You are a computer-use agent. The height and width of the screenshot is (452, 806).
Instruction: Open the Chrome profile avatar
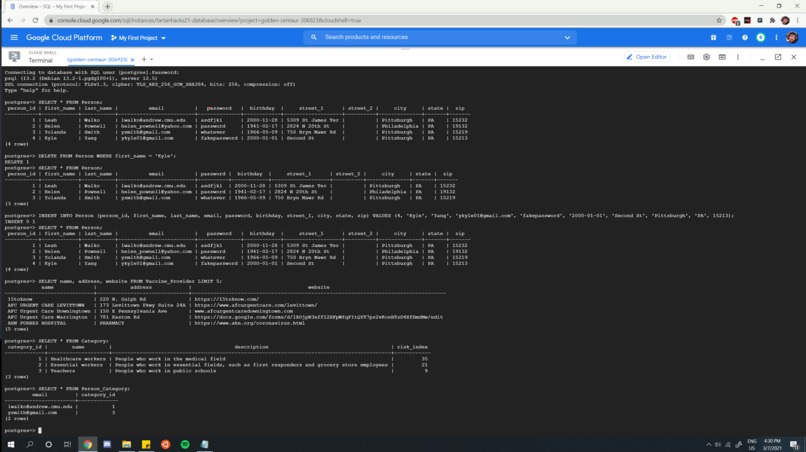[785, 21]
